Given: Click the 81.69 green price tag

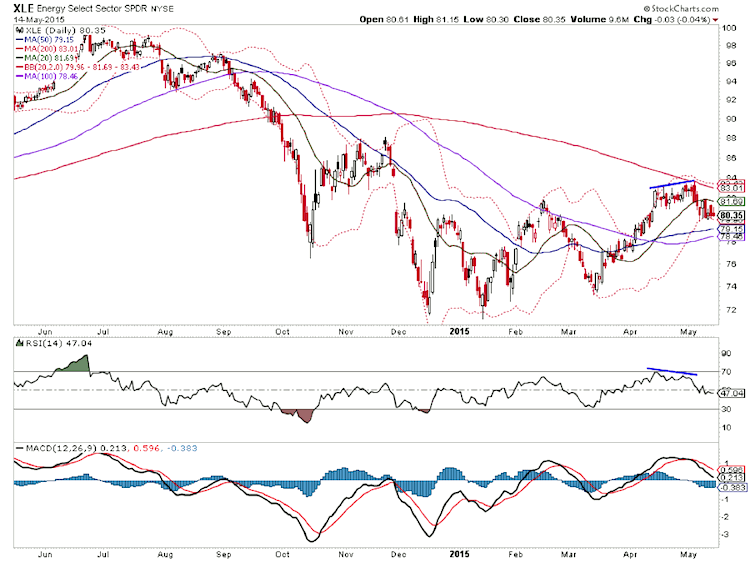Looking at the screenshot, I should click(732, 202).
